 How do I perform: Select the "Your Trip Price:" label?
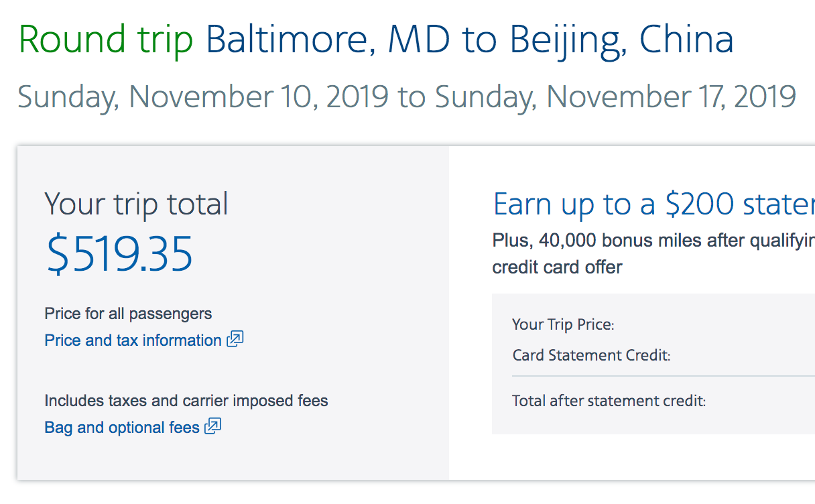point(563,324)
